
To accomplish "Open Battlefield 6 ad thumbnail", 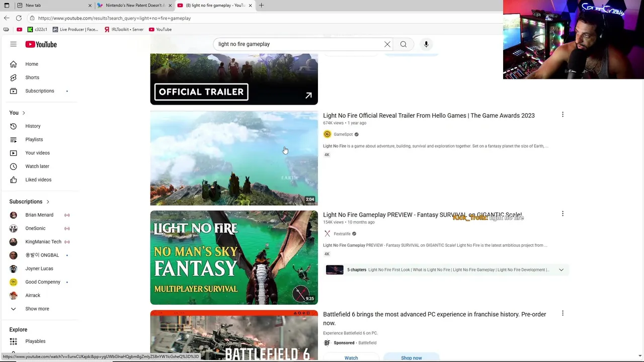I will click(234, 335).
